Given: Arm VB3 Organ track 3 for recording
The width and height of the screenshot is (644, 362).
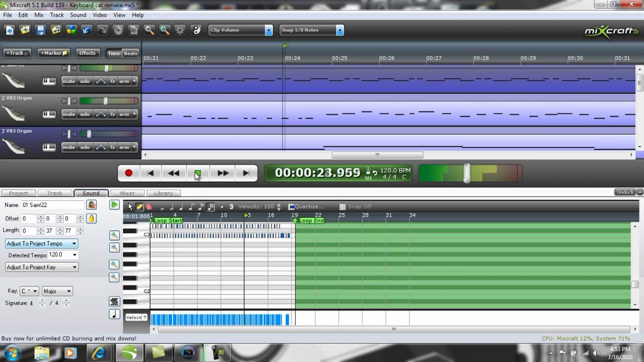Looking at the screenshot, I should tap(124, 147).
